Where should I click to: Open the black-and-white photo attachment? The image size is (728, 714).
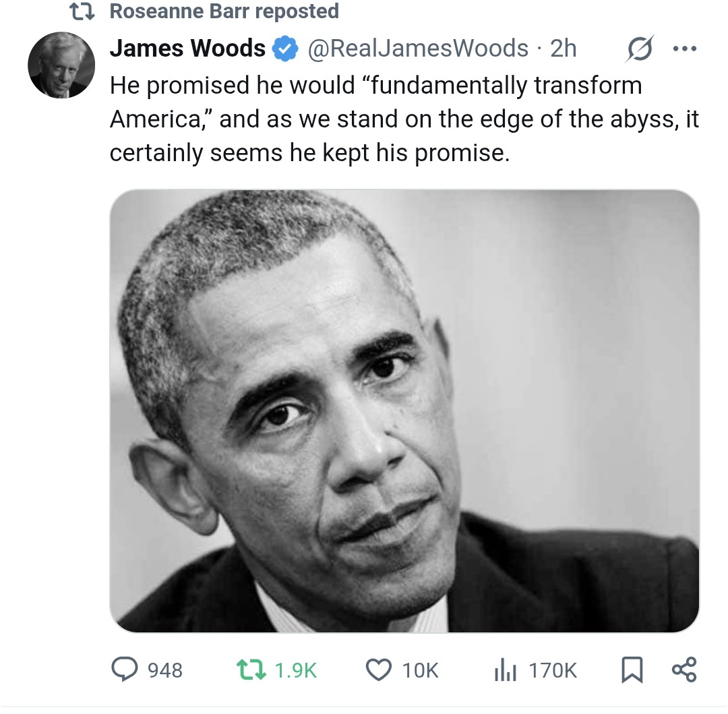(404, 411)
